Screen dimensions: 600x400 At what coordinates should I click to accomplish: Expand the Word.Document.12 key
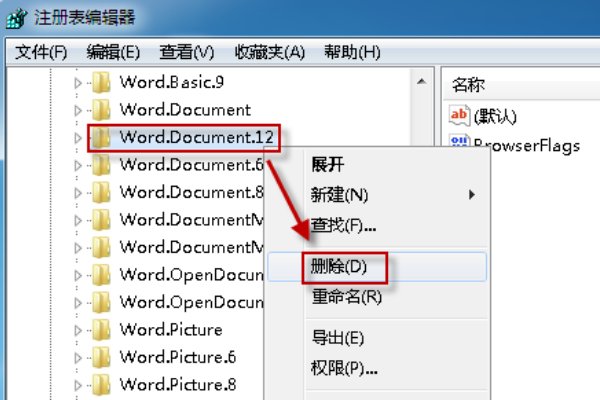[x=78, y=138]
